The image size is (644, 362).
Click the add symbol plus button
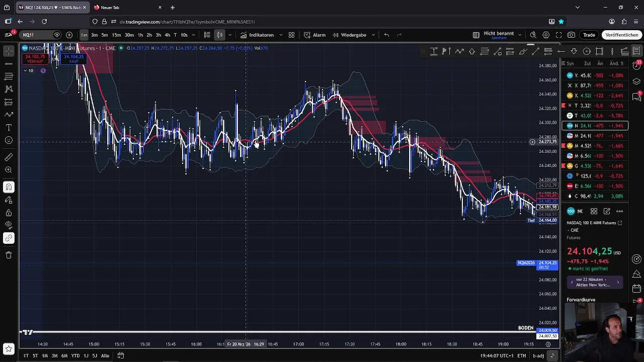69,35
